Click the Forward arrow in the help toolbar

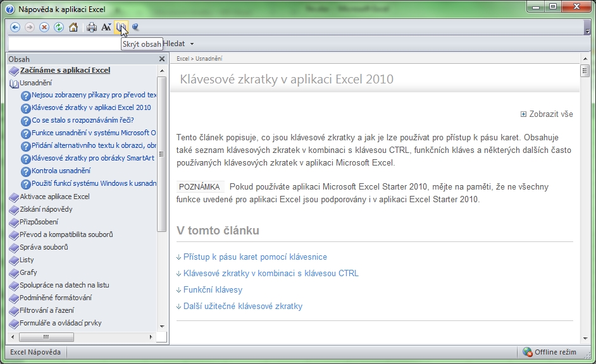coord(30,27)
